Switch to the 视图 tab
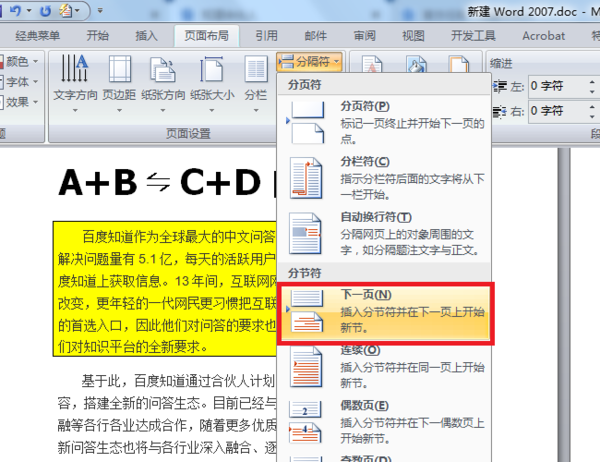Screen dimensions: 600x462 413,36
